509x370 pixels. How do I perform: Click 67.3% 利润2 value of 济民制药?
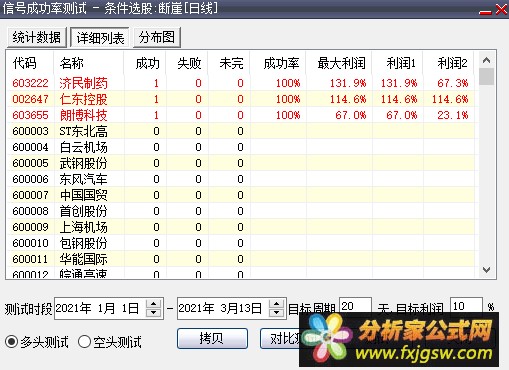453,83
